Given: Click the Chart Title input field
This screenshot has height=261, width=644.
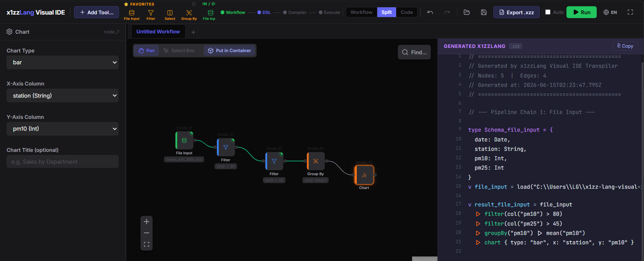Looking at the screenshot, I should tap(63, 162).
